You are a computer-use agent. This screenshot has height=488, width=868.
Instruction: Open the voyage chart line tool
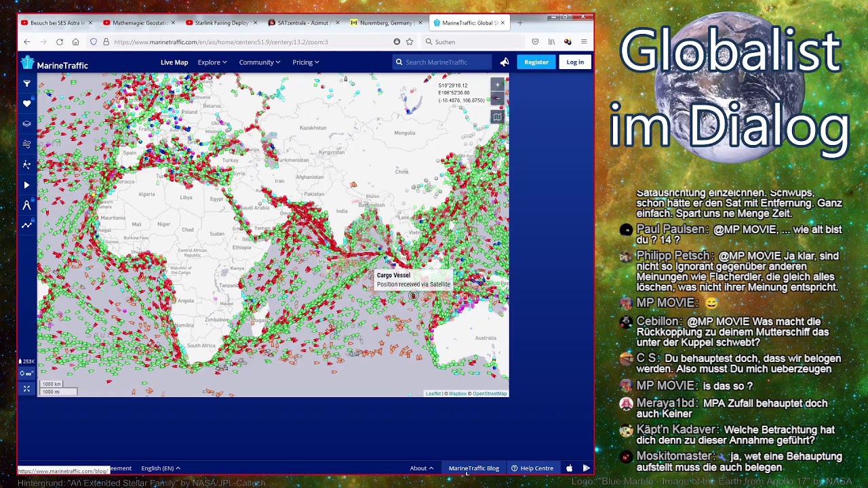(27, 225)
